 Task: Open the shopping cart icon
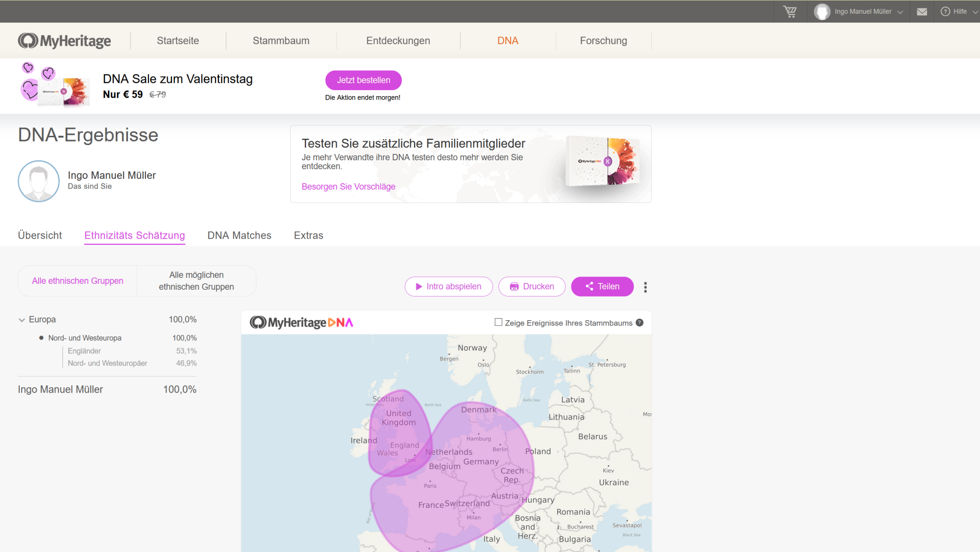tap(790, 11)
